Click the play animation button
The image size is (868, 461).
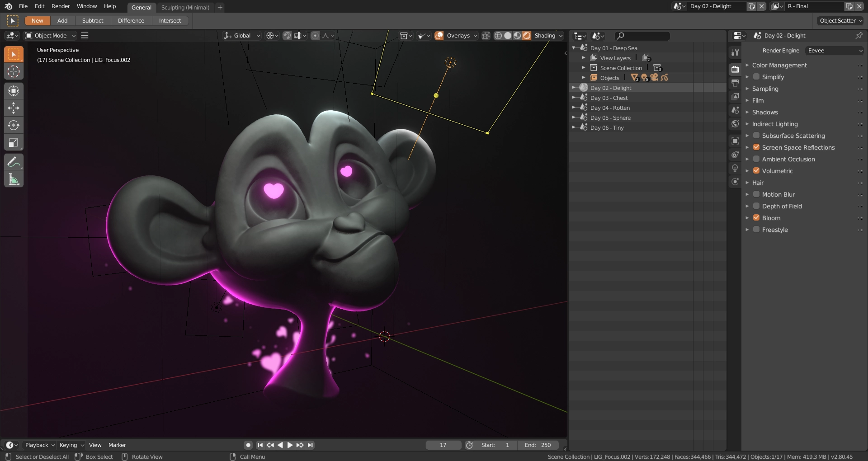pyautogui.click(x=290, y=445)
